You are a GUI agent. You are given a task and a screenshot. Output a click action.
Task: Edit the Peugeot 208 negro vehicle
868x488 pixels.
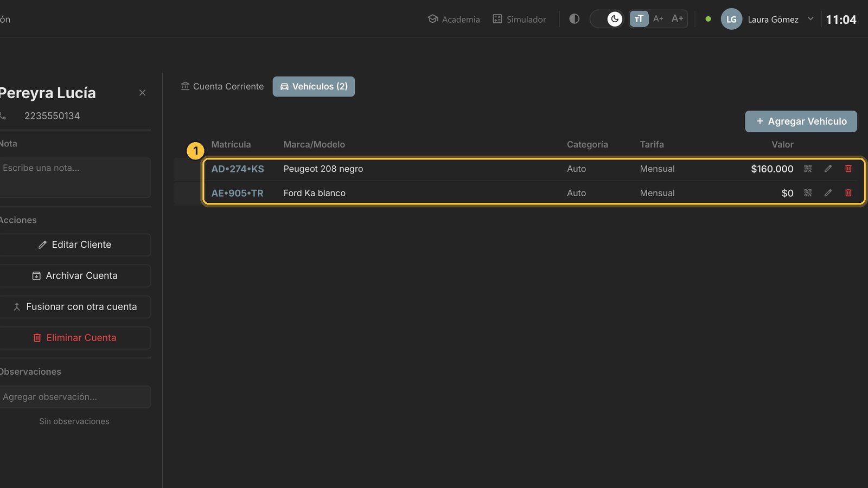(x=828, y=169)
